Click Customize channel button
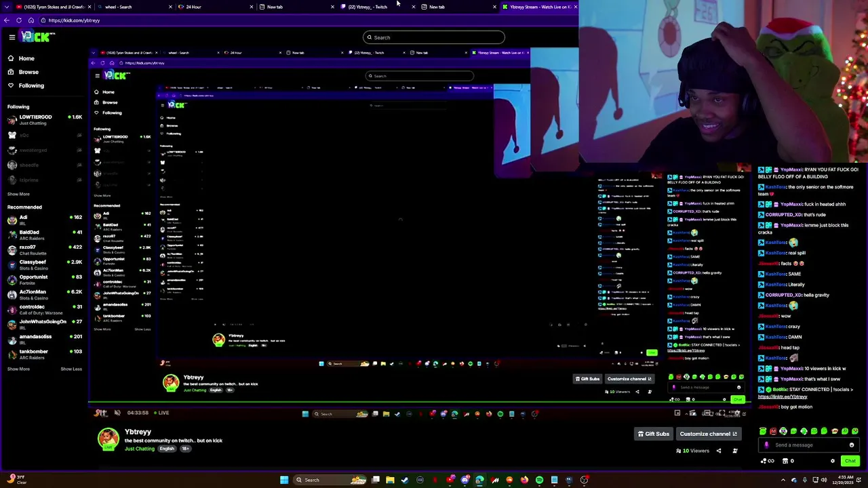868x488 pixels. pyautogui.click(x=708, y=434)
